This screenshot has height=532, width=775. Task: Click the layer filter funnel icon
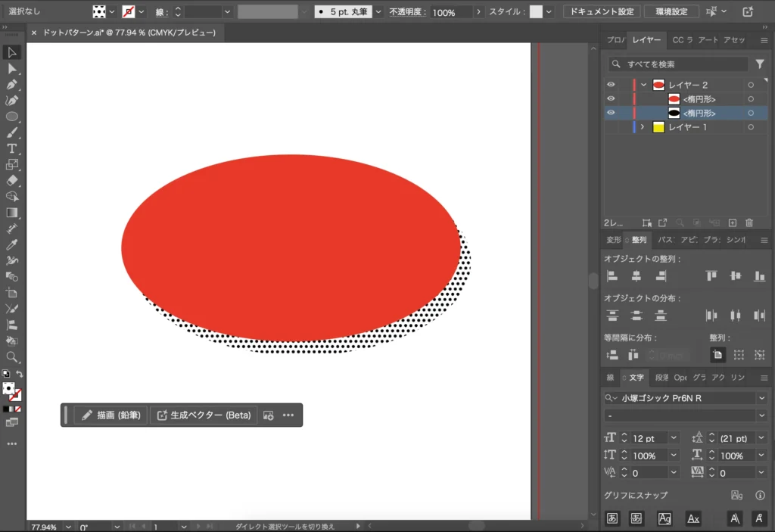pos(760,64)
